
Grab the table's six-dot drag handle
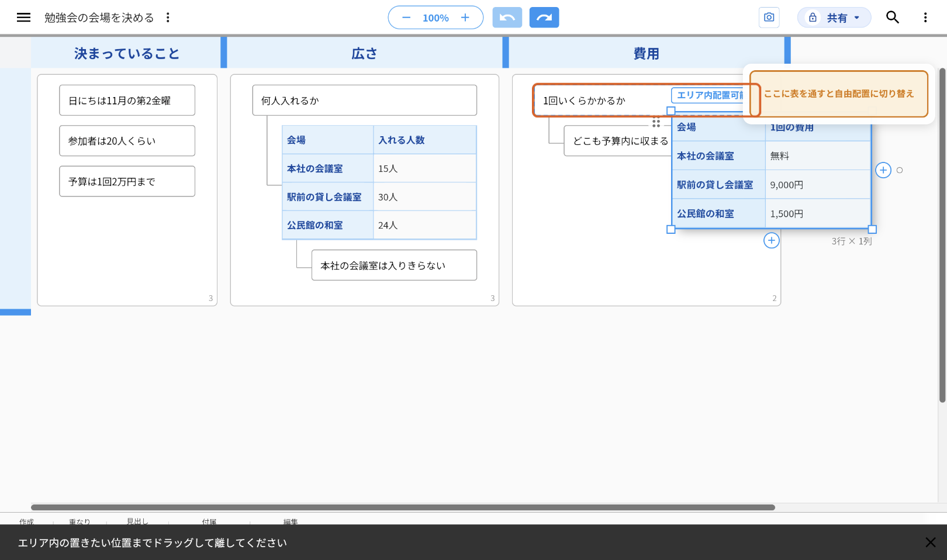[x=656, y=123]
